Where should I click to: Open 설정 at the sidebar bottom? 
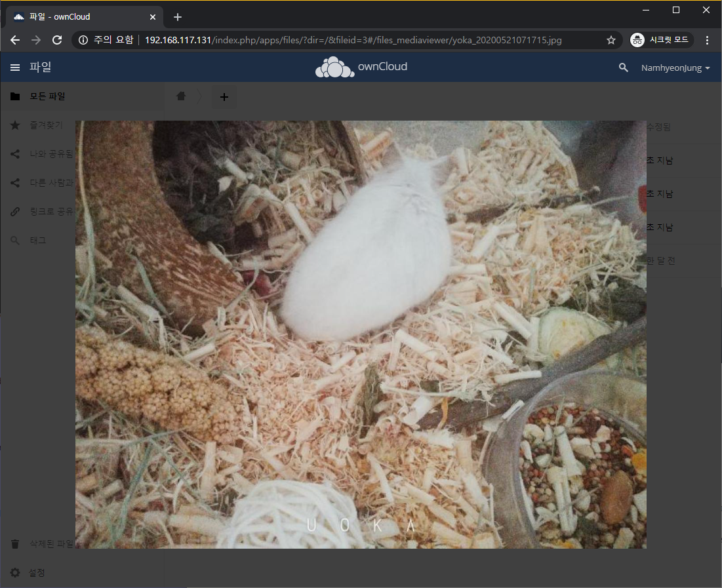pyautogui.click(x=37, y=572)
